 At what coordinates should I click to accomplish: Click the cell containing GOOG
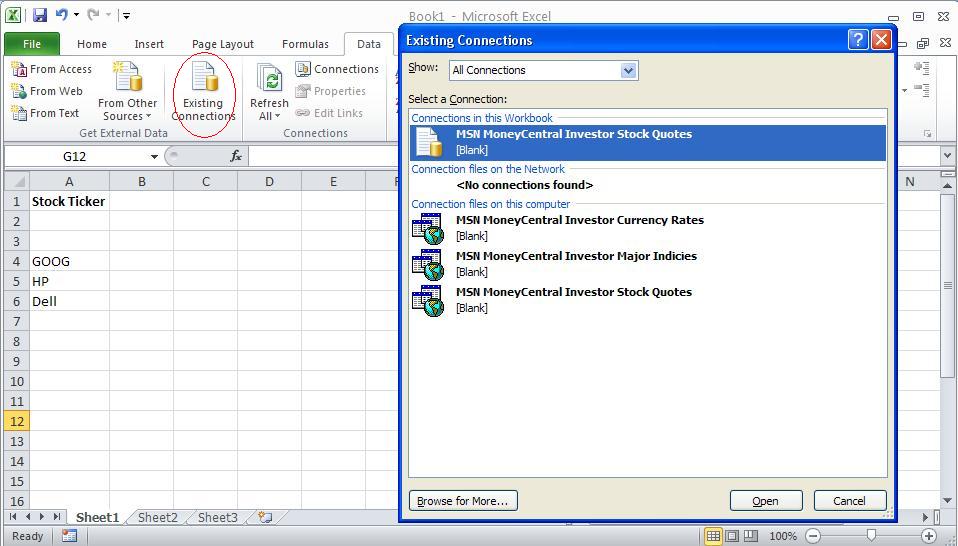tap(69, 261)
